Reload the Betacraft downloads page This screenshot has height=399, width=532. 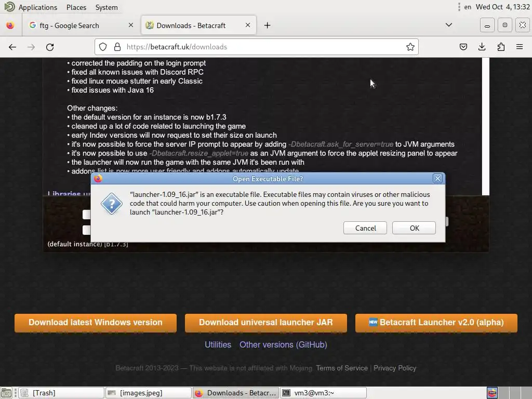click(50, 47)
